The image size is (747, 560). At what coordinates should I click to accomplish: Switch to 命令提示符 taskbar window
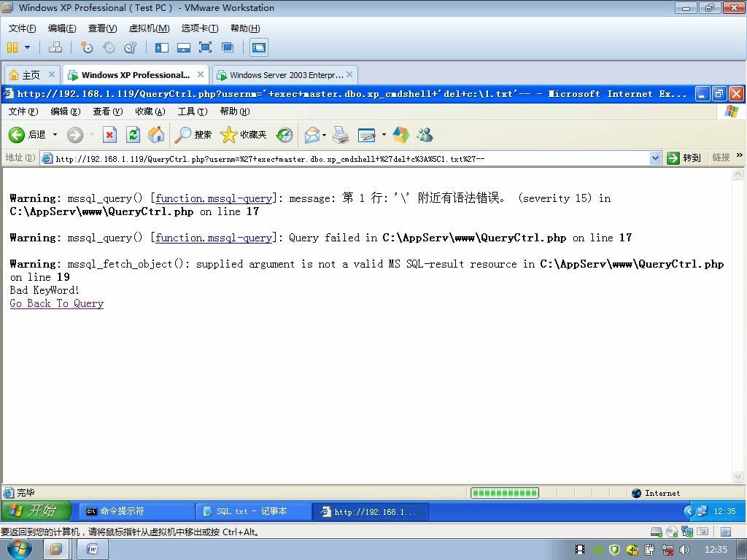tap(136, 511)
